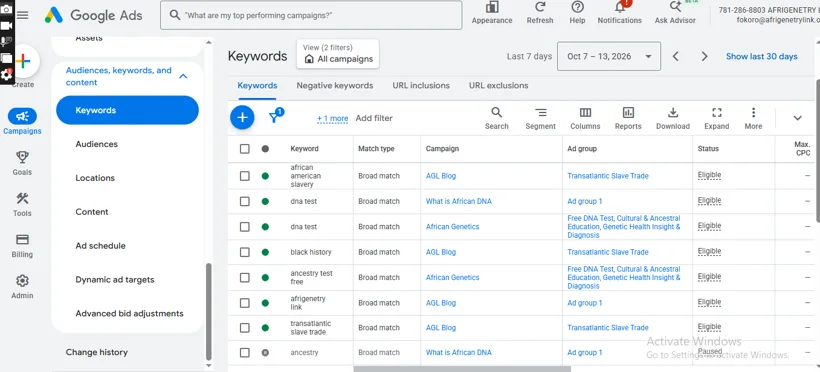820x372 pixels.
Task: Open Change history
Action: point(97,352)
